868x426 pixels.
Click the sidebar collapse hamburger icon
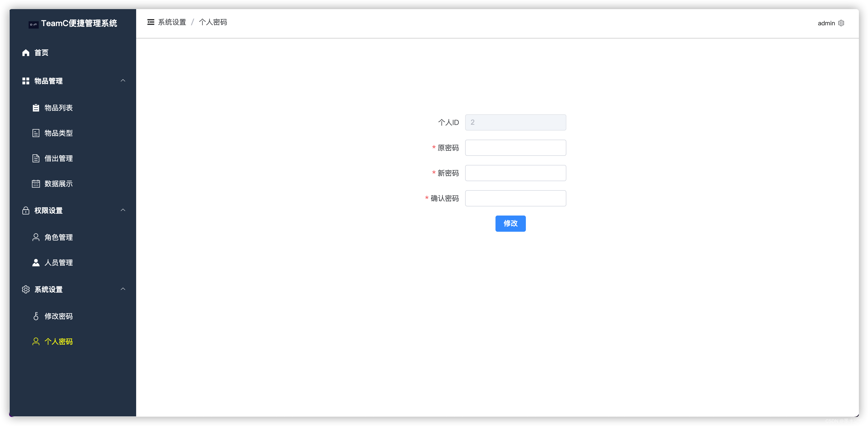[x=151, y=22]
